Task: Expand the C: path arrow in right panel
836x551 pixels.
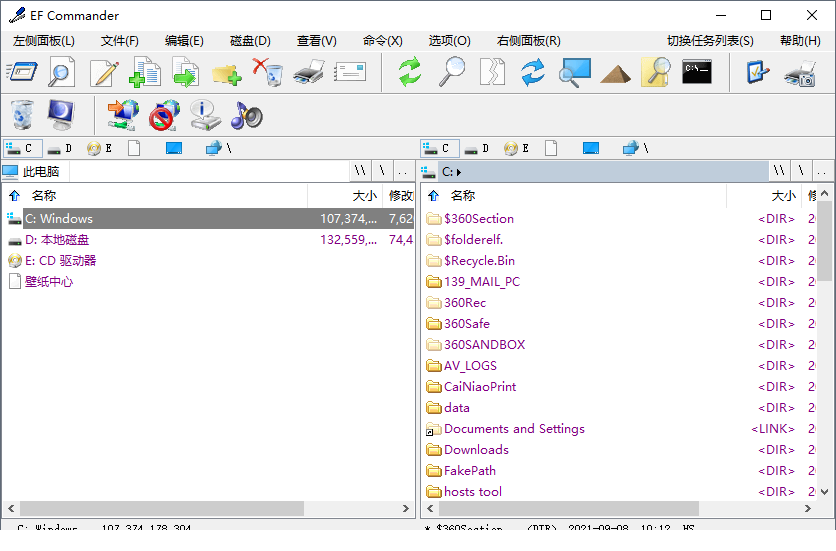Action: pyautogui.click(x=459, y=172)
